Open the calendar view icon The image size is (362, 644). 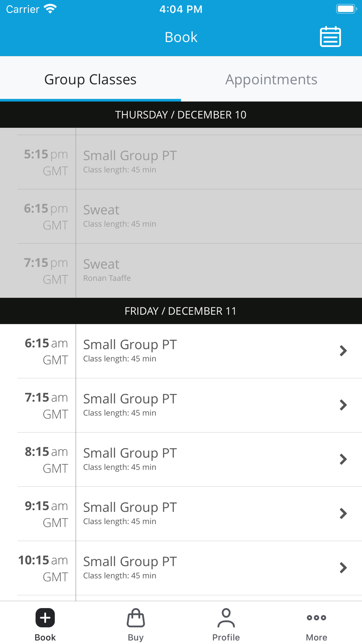(x=330, y=37)
